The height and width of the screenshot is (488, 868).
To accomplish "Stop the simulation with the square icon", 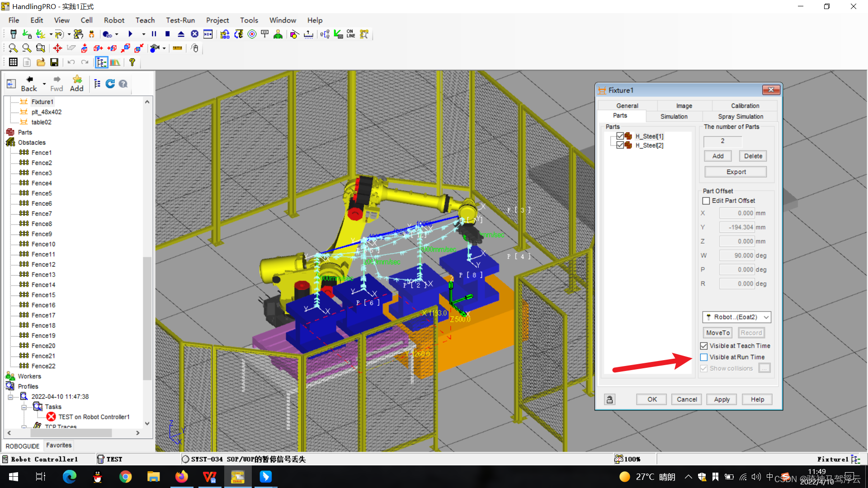I will click(167, 34).
